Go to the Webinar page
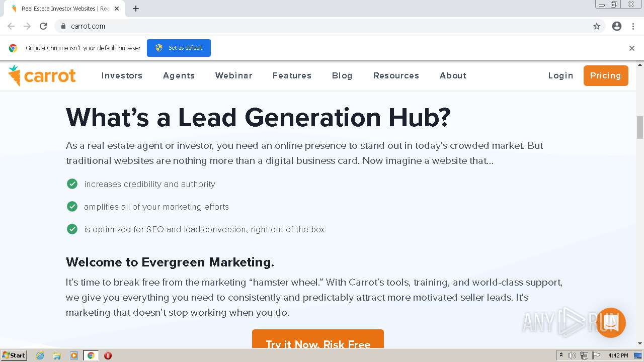644x362 pixels. pyautogui.click(x=234, y=75)
